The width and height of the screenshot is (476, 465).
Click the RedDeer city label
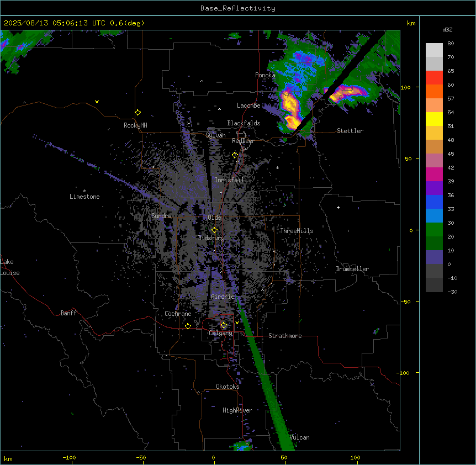(243, 141)
